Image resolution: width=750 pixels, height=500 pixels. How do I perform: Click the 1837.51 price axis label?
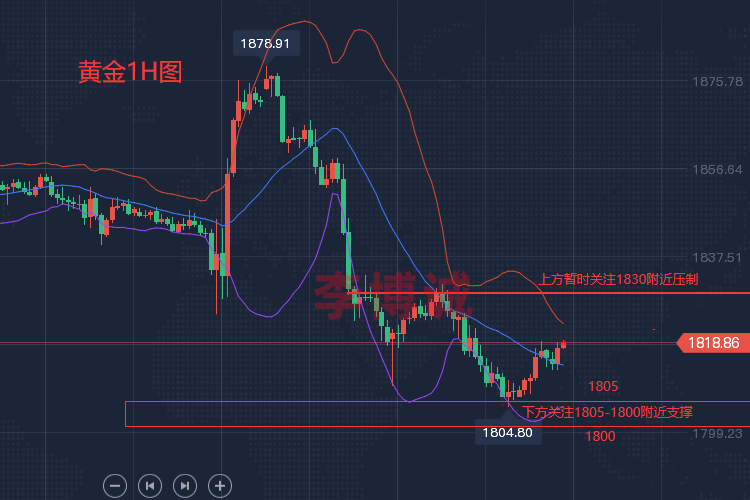pyautogui.click(x=717, y=257)
